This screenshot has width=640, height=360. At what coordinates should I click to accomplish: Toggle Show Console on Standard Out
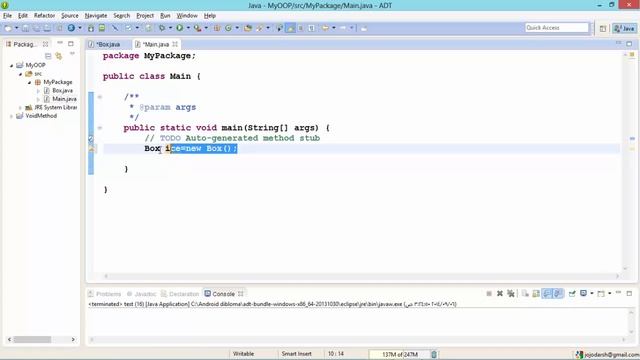point(547,293)
